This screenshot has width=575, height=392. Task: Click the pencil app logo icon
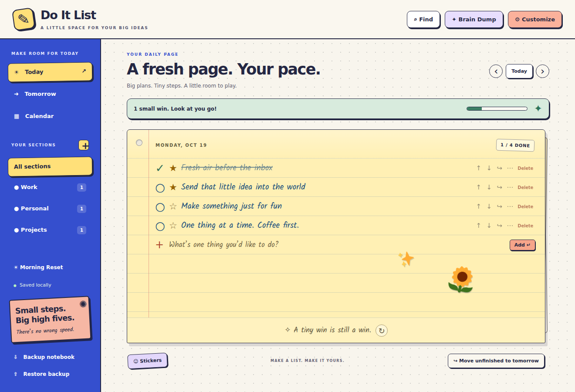(24, 19)
